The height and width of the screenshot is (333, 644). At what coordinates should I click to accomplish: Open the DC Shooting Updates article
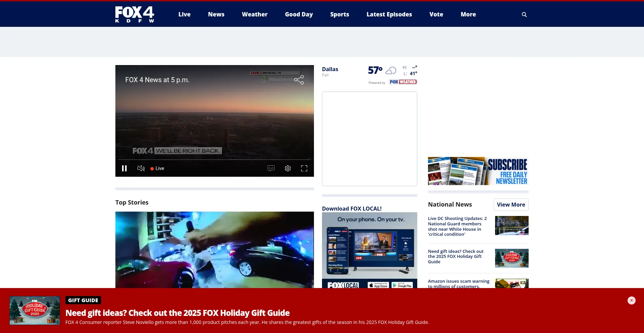point(457,226)
